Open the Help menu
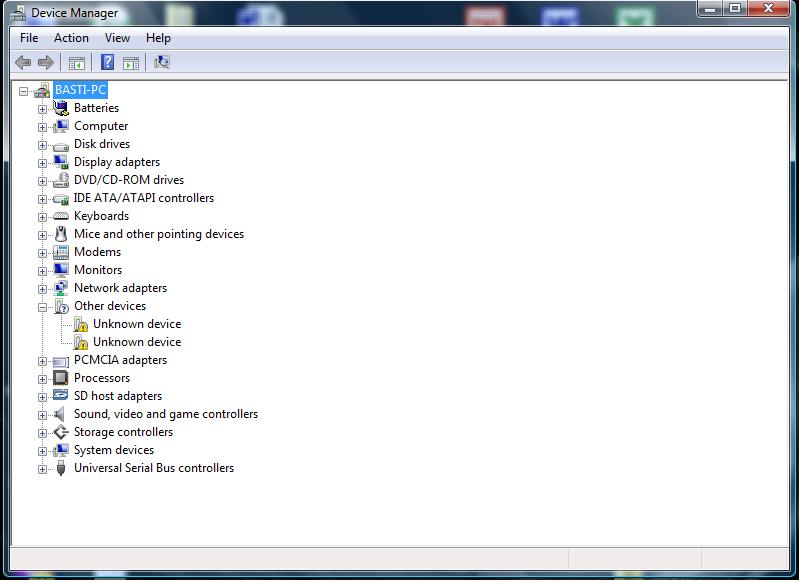 click(158, 38)
